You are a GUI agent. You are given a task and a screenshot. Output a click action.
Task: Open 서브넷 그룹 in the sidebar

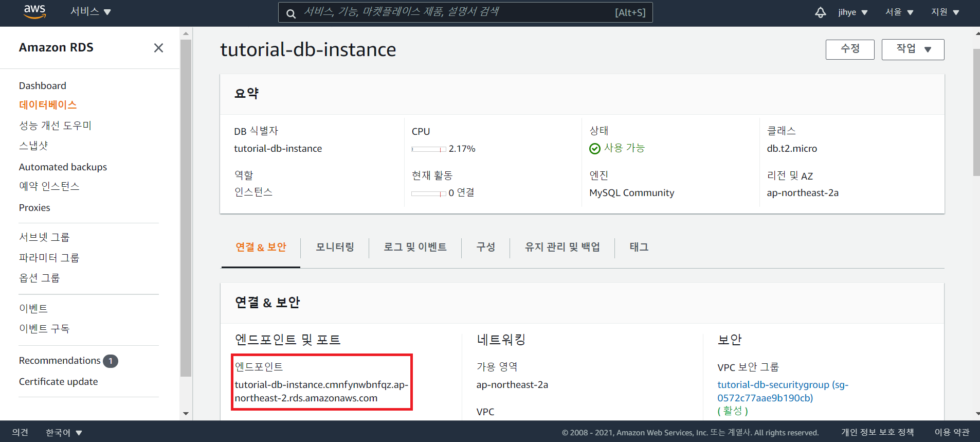(x=44, y=237)
